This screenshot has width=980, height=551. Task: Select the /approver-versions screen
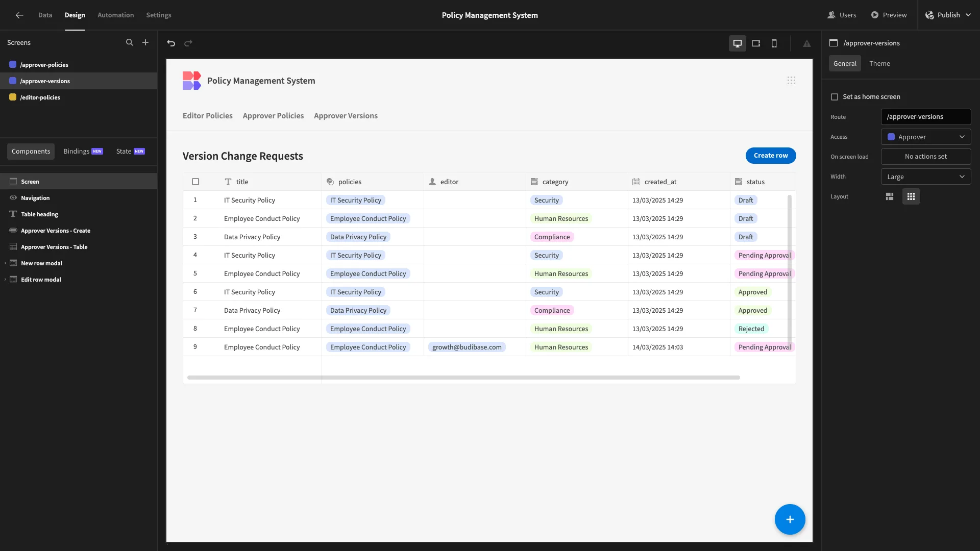79,81
